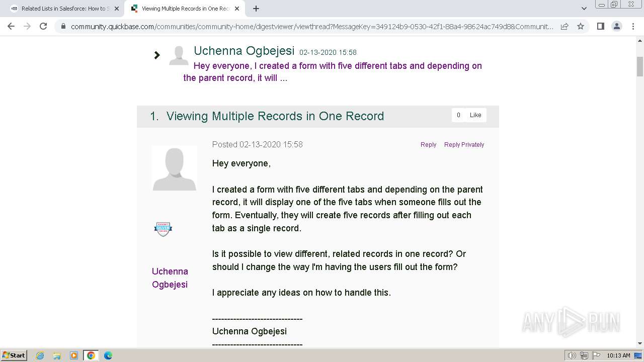Open the Action Center flag icon
Image resolution: width=644 pixels, height=362 pixels.
(x=596, y=355)
